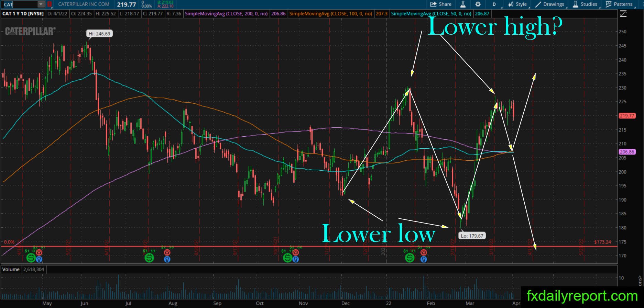644x308 pixels.
Task: Click the dividend icon beside the $2.56 earnings
Action: click(x=149, y=257)
